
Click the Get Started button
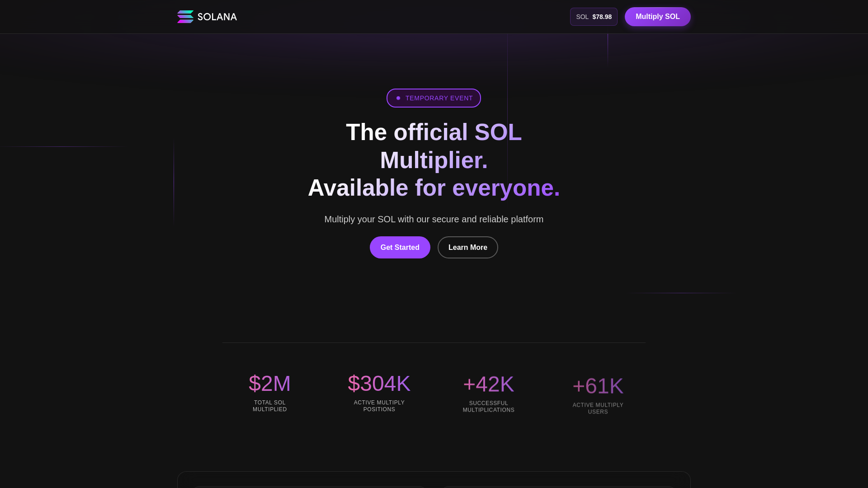400,248
